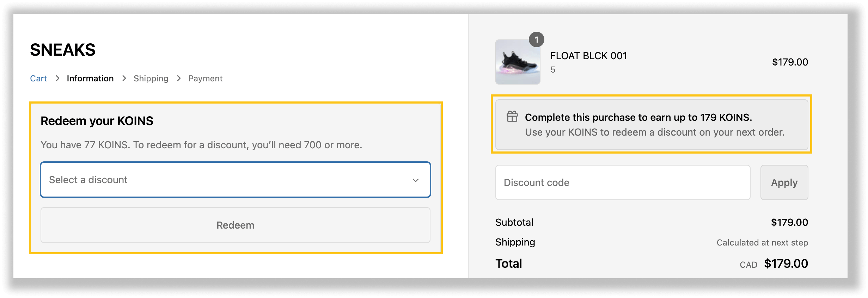Click the gift icon next to KOINS message

click(512, 117)
